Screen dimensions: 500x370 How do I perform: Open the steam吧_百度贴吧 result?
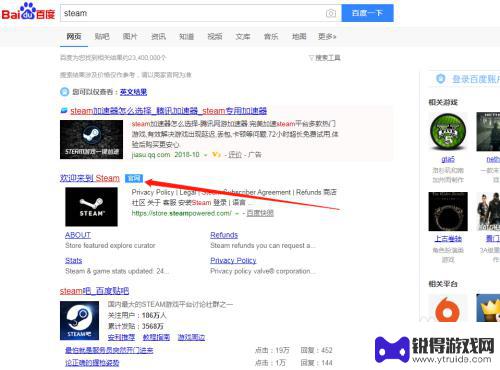94,291
